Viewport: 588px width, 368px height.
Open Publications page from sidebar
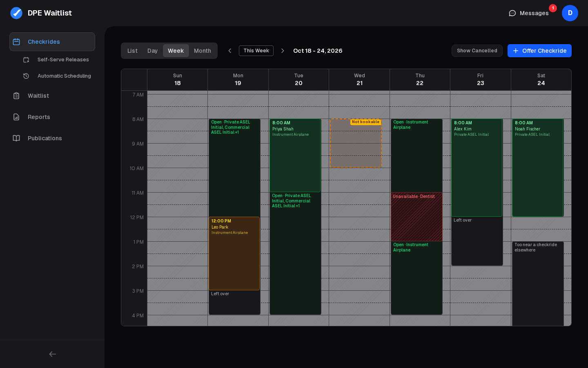52,138
